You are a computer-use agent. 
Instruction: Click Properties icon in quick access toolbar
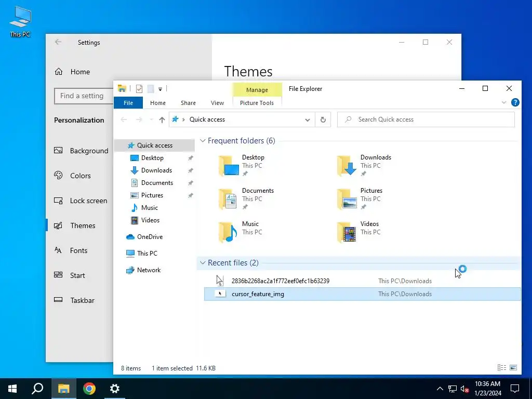coord(139,89)
